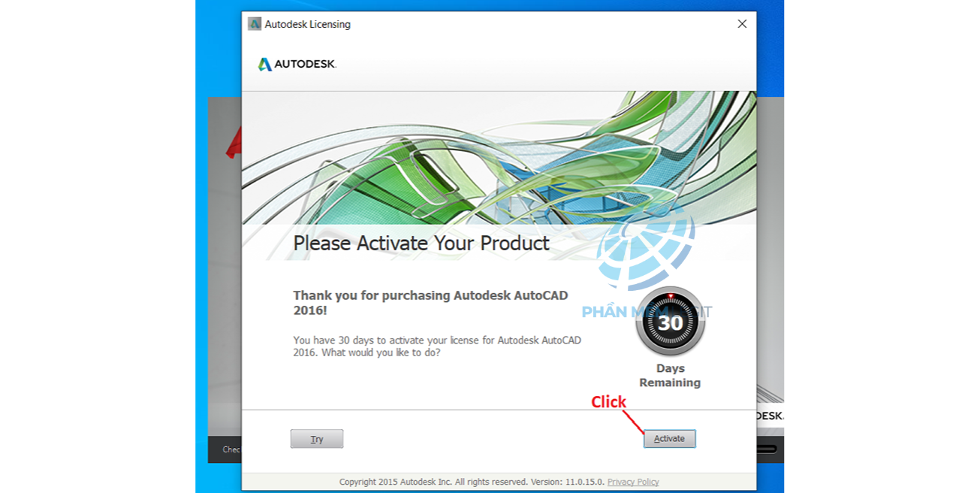This screenshot has width=980, height=493.
Task: Open the Privacy Policy link
Action: [x=633, y=482]
